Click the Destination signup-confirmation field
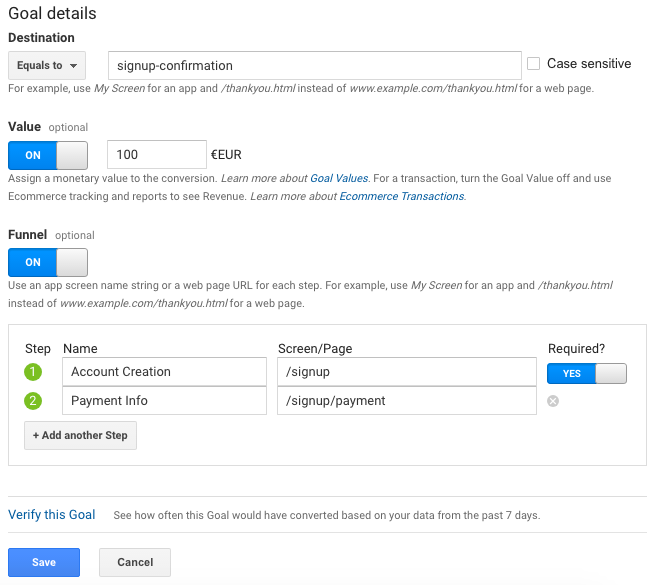Viewport: 663px width, 585px height. (x=314, y=66)
